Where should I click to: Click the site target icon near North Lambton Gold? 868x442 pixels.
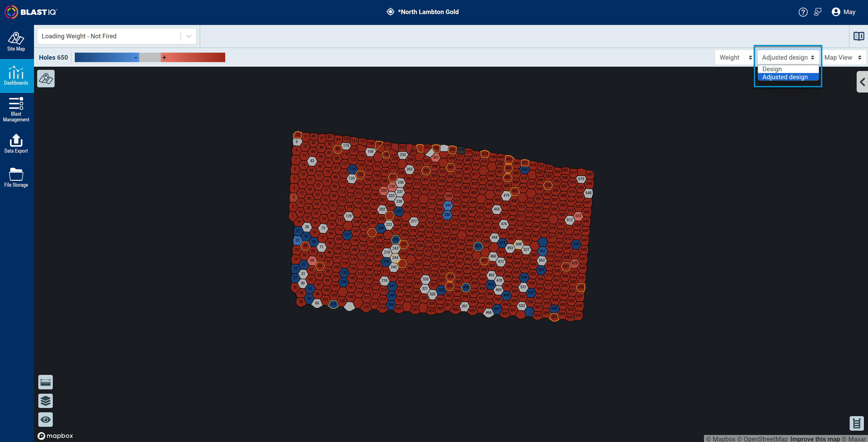click(x=390, y=12)
